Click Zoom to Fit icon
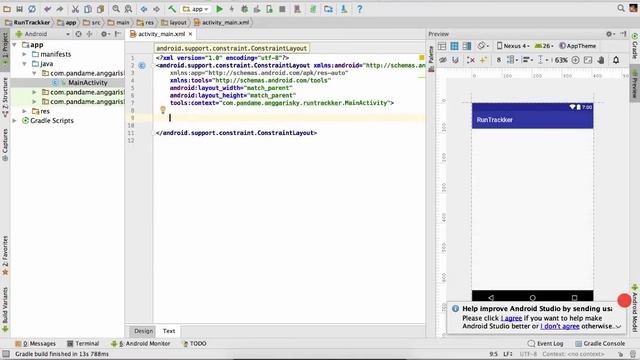Image resolution: width=640 pixels, height=360 pixels. 588,60
